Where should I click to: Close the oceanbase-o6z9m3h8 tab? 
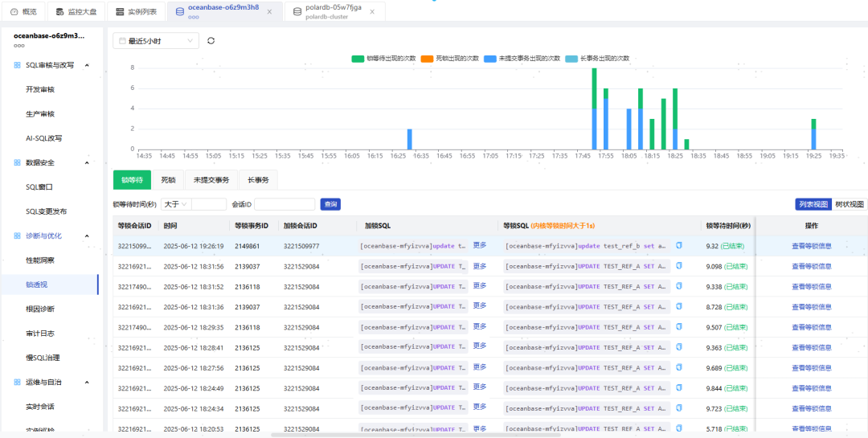click(269, 11)
